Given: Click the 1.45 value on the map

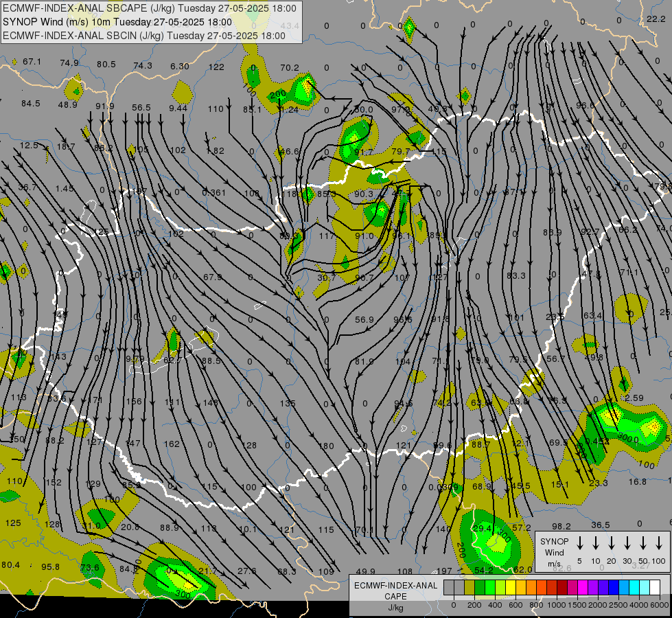Looking at the screenshot, I should [65, 189].
